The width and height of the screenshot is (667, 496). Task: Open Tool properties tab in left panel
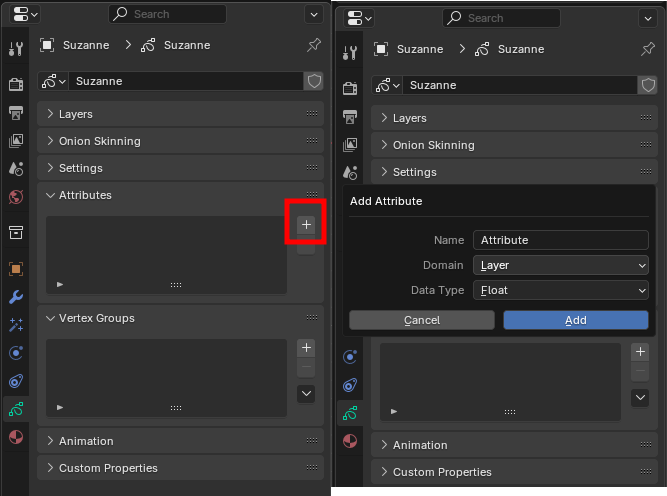click(16, 49)
